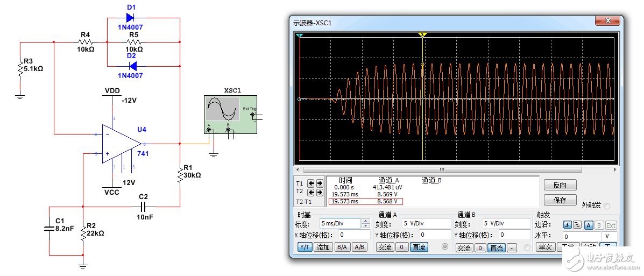The width and height of the screenshot is (644, 276).
Task: Click the 保存 (Save) button
Action: click(560, 200)
